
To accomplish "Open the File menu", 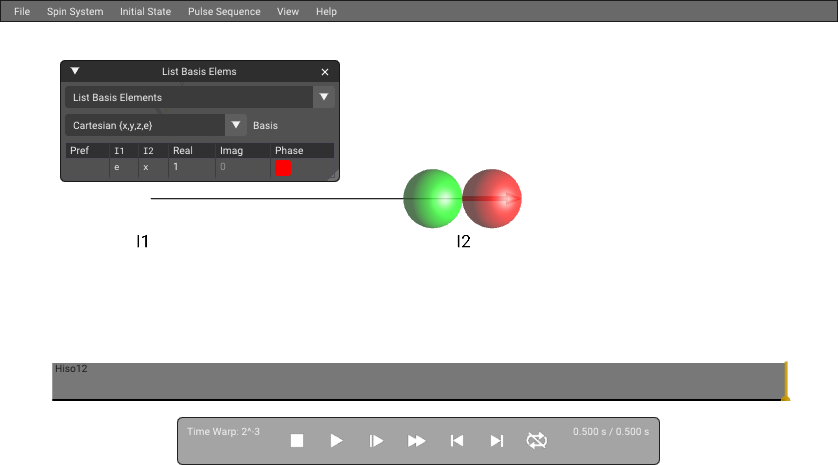I will coord(22,11).
